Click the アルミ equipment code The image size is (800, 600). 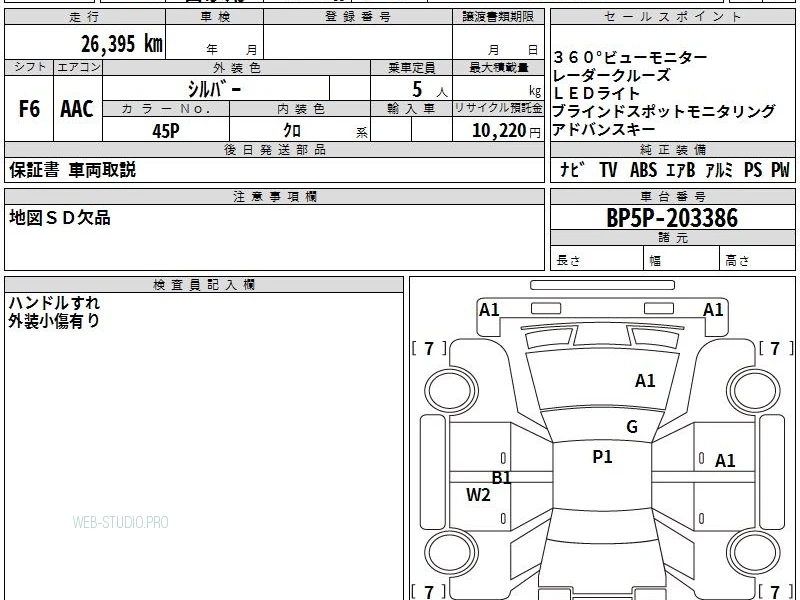point(719,169)
